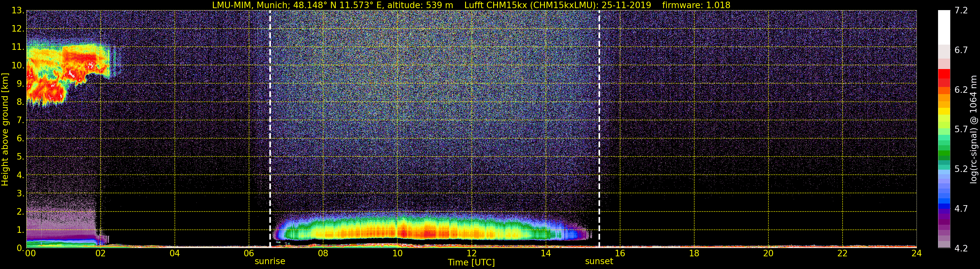The height and width of the screenshot is (269, 980).
Task: Click the "Time [UTC]" axis title
Action: tap(471, 262)
